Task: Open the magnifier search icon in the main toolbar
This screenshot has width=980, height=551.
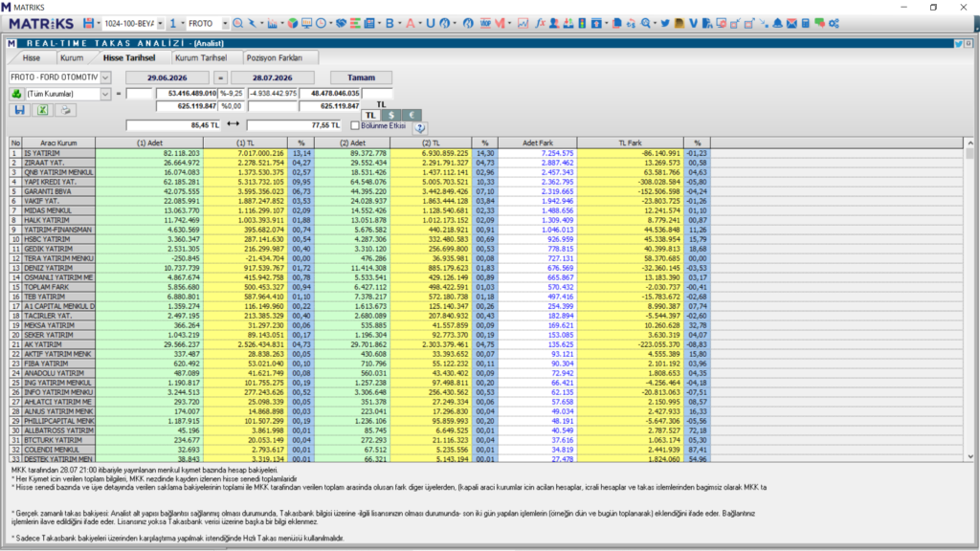Action: [x=237, y=23]
